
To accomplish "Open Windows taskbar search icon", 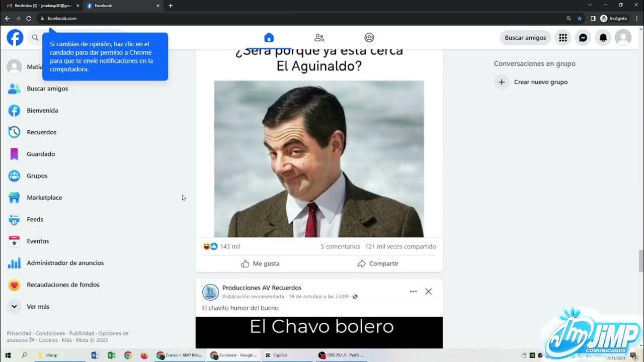I will pos(24,355).
